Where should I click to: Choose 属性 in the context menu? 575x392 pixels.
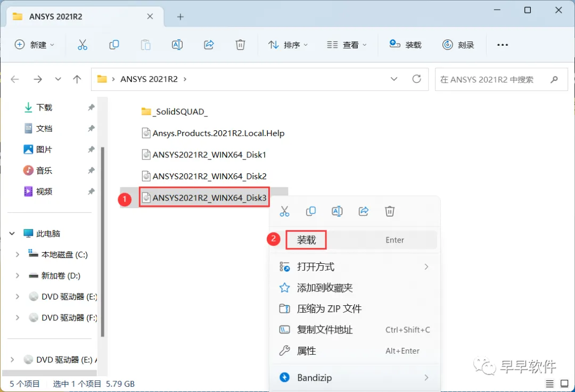(355, 351)
